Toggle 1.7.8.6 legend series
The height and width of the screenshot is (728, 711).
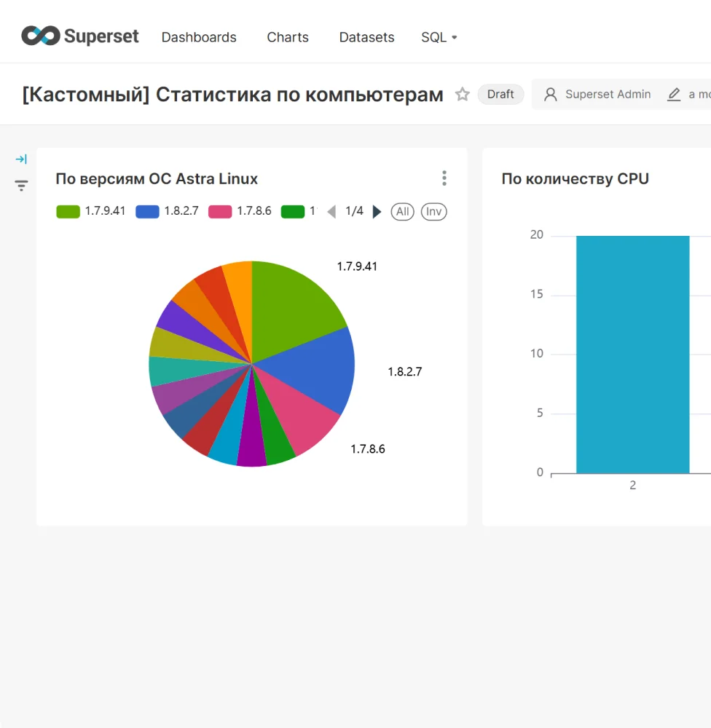240,211
